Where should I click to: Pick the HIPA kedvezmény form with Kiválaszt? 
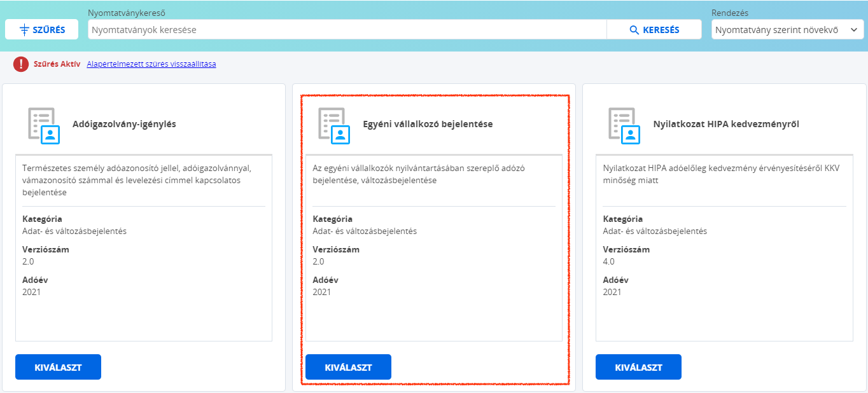point(638,367)
